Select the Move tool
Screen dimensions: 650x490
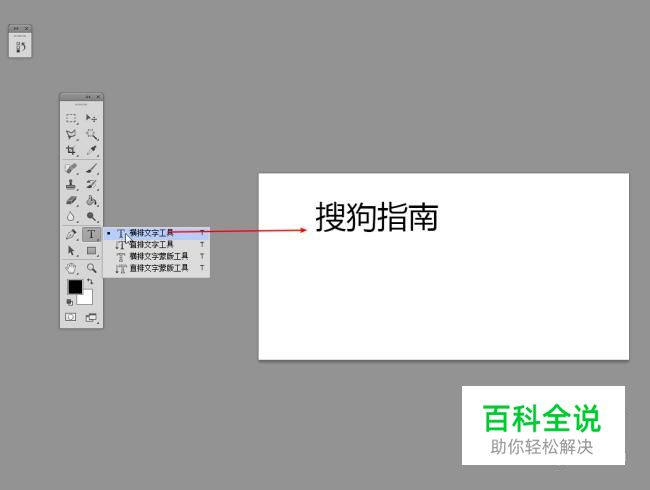(x=91, y=119)
